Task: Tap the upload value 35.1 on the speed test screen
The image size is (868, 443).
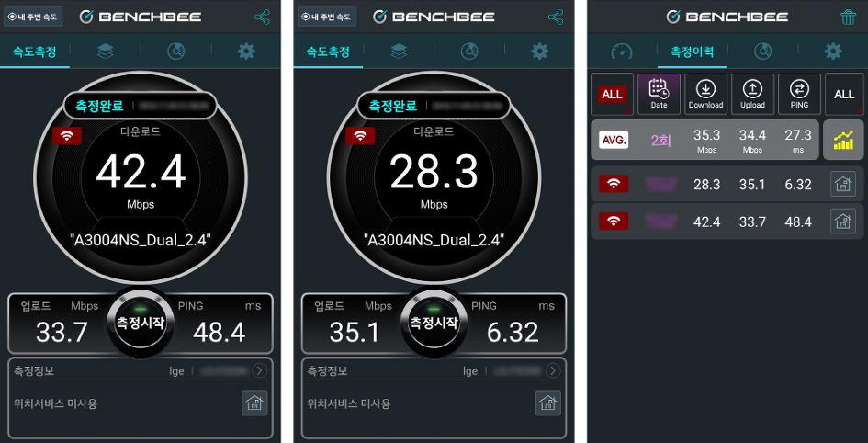Action: pyautogui.click(x=355, y=333)
